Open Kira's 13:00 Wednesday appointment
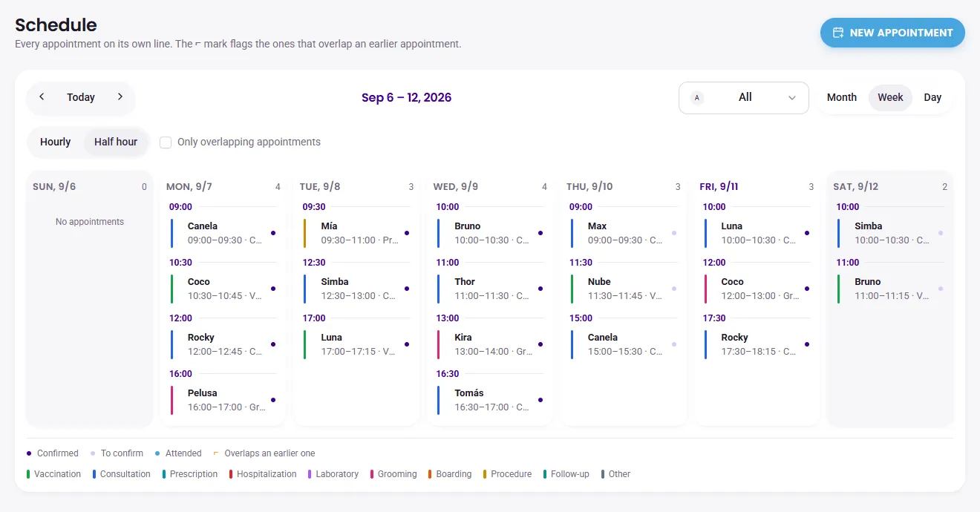Viewport: 980px width, 512px height. point(490,344)
